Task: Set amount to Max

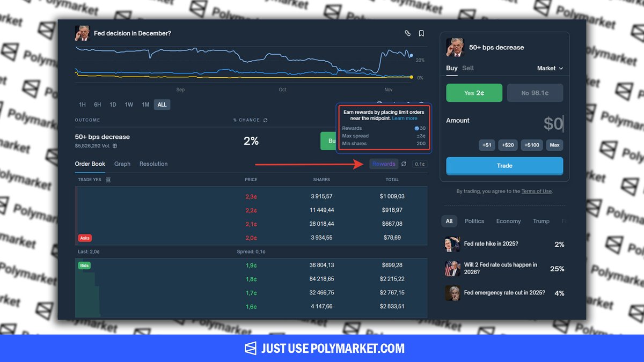Action: pos(555,145)
